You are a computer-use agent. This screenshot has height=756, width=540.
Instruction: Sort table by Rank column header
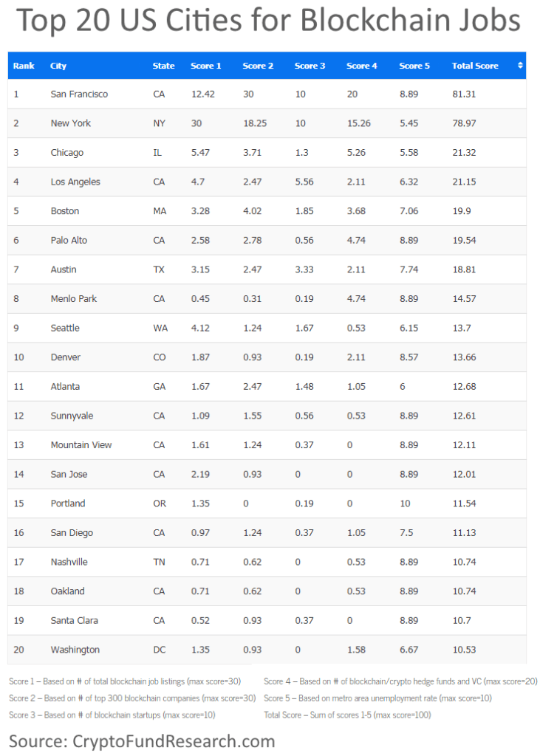(24, 66)
